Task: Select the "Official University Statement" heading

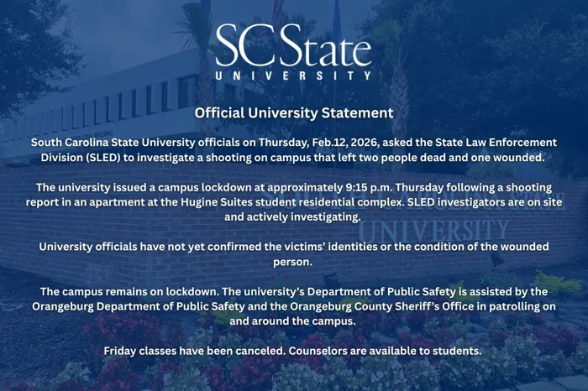Action: point(294,112)
